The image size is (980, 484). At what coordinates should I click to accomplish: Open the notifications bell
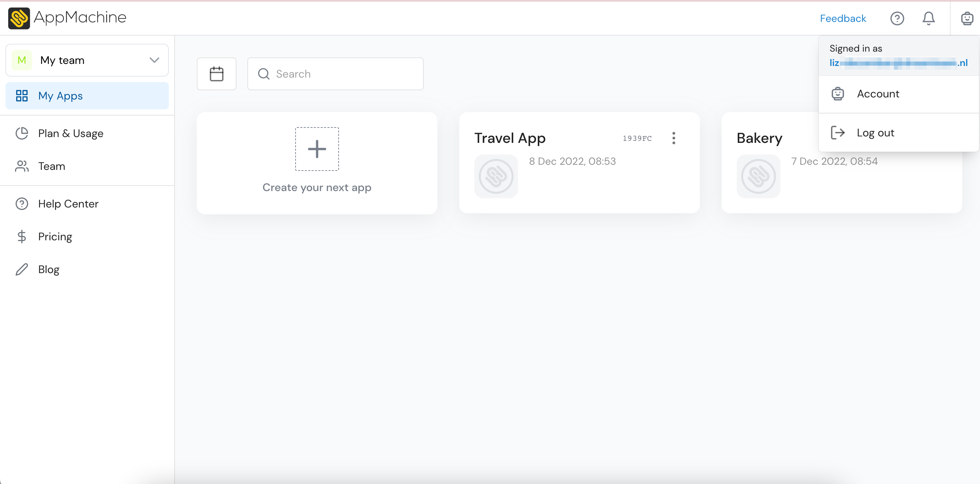(928, 18)
